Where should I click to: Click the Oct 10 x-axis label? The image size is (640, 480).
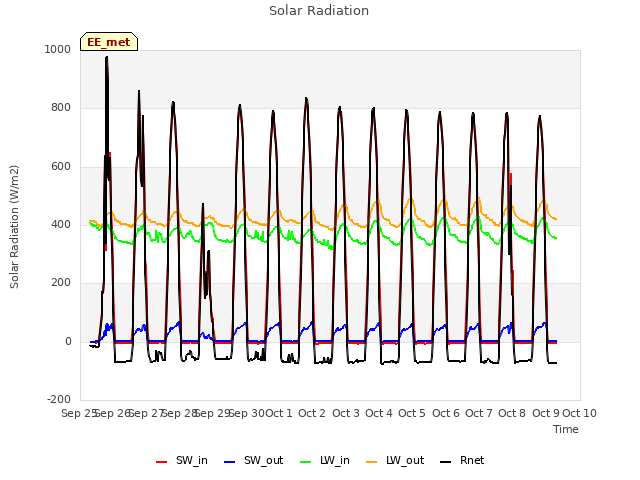579,413
